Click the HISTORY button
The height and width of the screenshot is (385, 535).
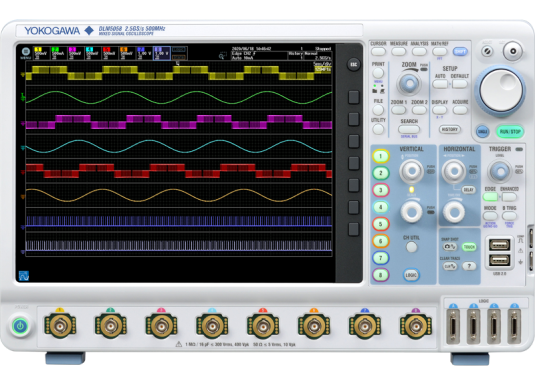click(449, 129)
